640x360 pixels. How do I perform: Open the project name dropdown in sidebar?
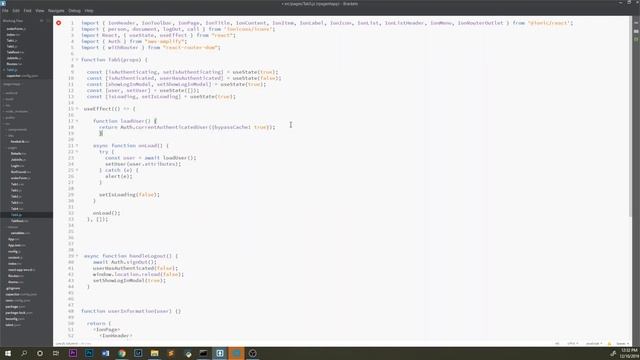(x=12, y=84)
